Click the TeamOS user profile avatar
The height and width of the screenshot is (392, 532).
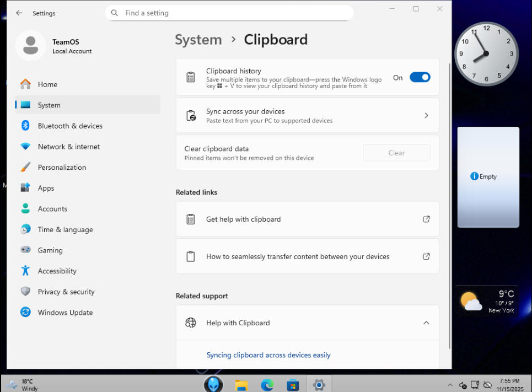(31, 46)
